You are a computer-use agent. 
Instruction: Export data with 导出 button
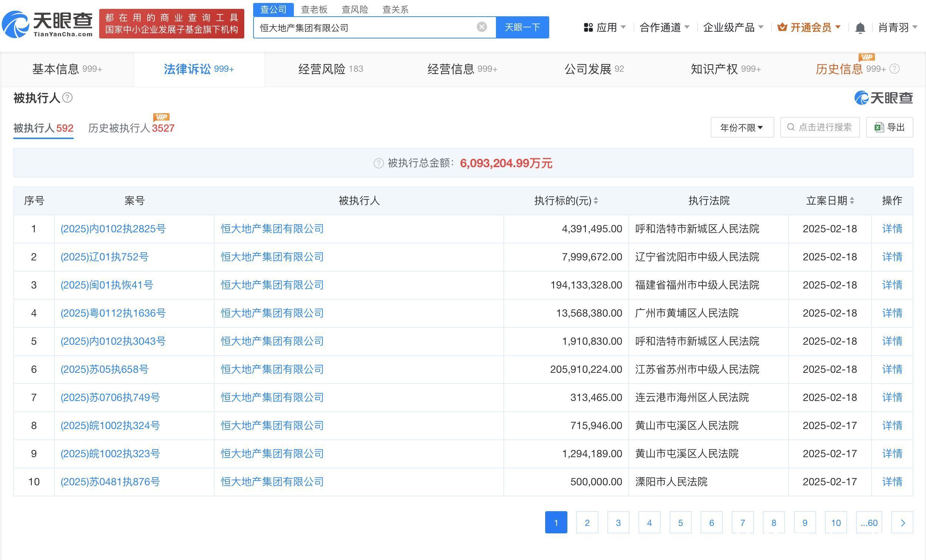[x=889, y=128]
